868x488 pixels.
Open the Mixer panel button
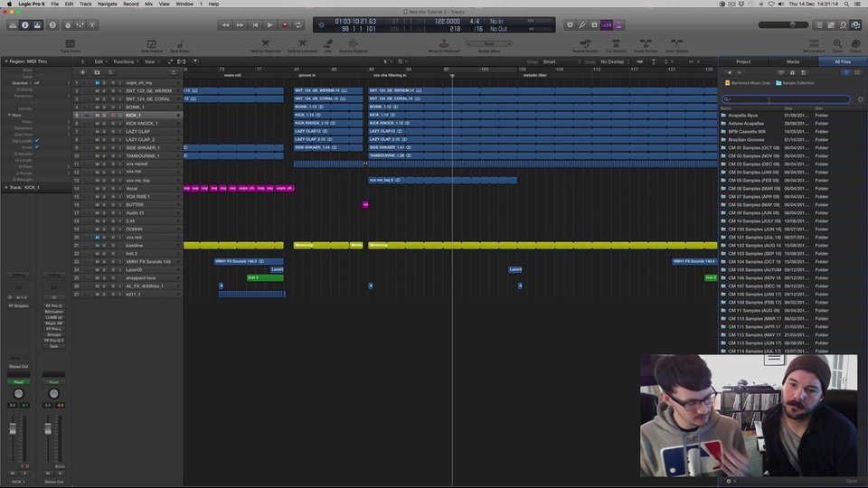80,25
